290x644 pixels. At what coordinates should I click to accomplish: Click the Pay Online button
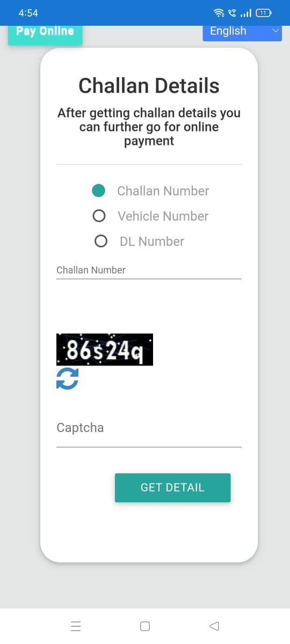pos(45,32)
